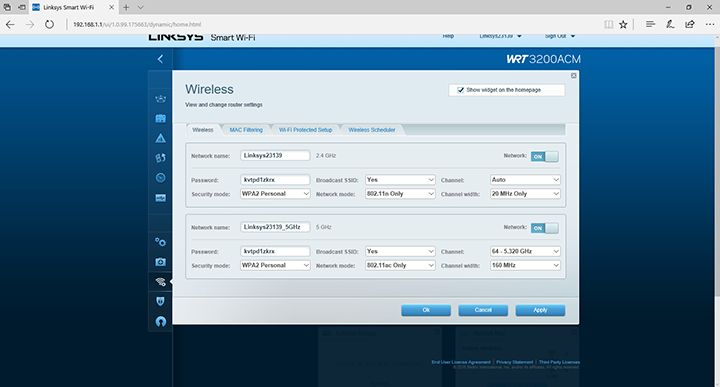Screen dimensions: 720x387
Task: Open the Privacy Statement link
Action: [515, 362]
